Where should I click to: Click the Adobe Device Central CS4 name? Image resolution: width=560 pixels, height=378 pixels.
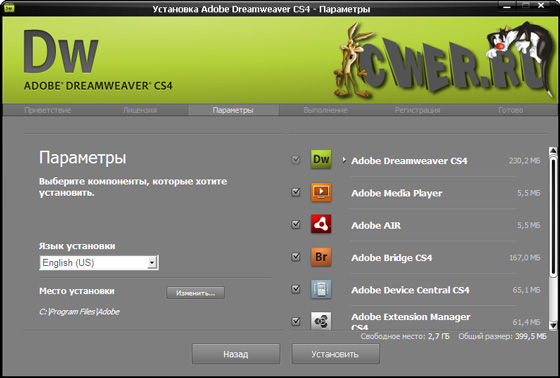point(410,290)
